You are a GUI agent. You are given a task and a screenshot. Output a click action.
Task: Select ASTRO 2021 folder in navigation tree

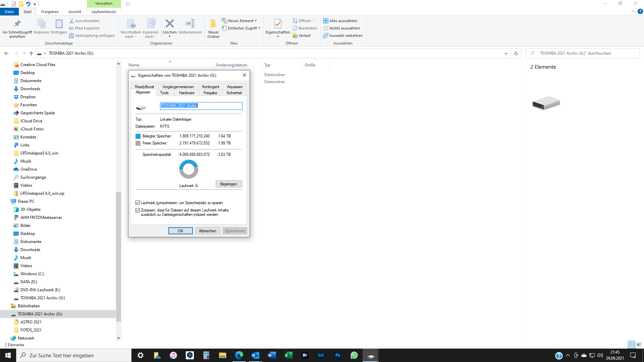point(31,322)
